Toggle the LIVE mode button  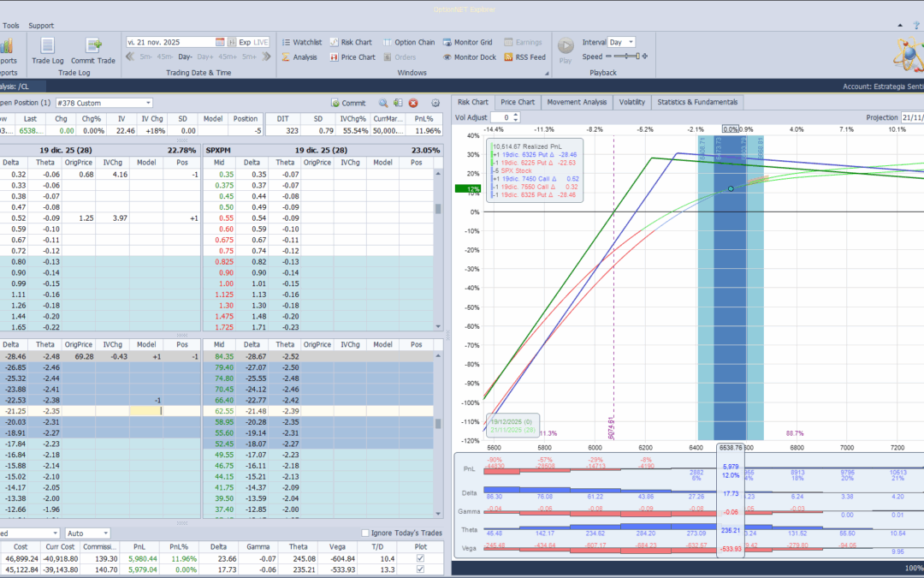tap(261, 42)
